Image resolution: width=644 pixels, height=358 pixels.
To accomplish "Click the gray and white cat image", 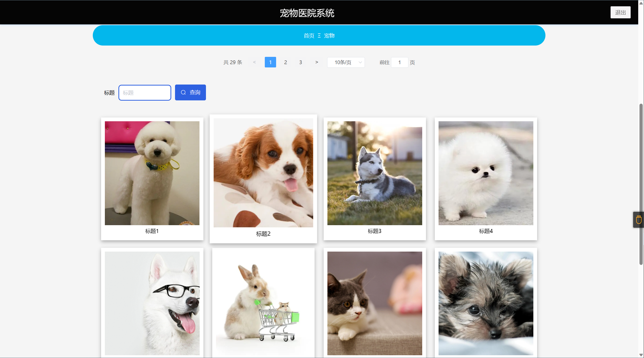I will click(x=375, y=303).
